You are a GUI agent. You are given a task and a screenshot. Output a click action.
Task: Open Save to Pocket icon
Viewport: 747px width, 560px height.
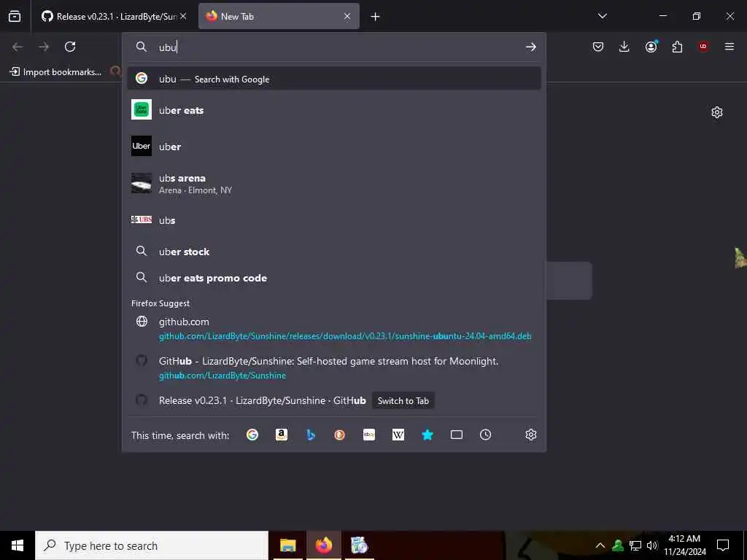pos(598,47)
